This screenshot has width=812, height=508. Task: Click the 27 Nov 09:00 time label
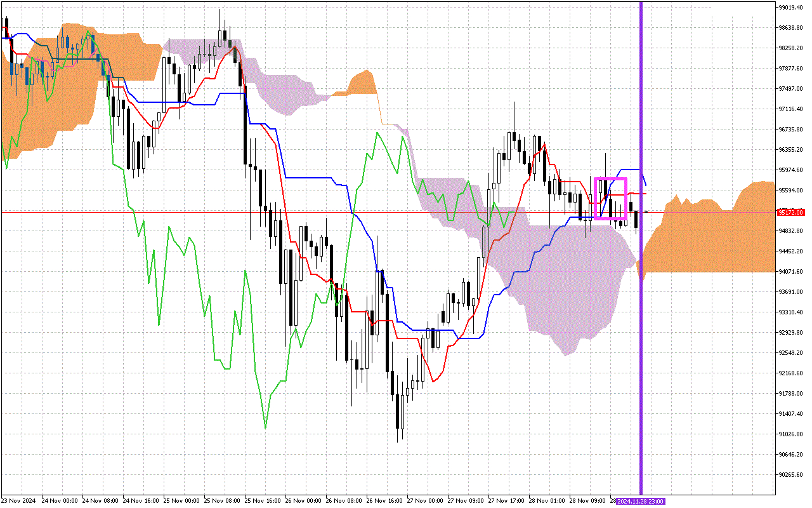pos(466,501)
